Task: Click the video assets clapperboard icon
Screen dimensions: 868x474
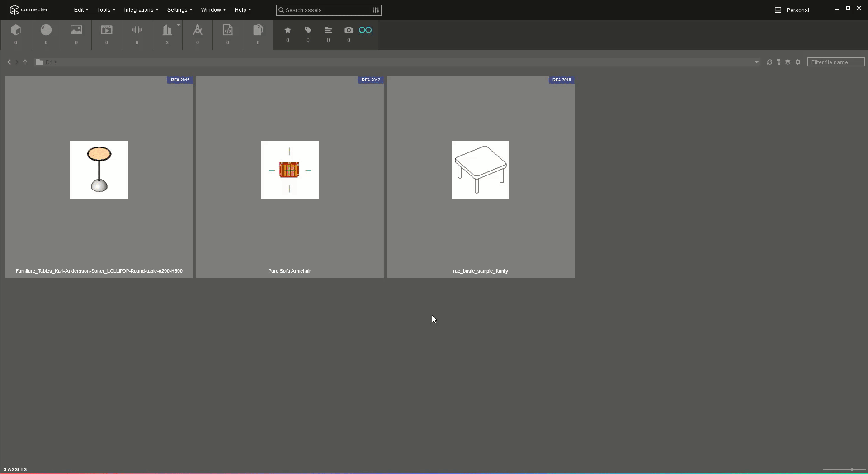Action: pyautogui.click(x=107, y=30)
